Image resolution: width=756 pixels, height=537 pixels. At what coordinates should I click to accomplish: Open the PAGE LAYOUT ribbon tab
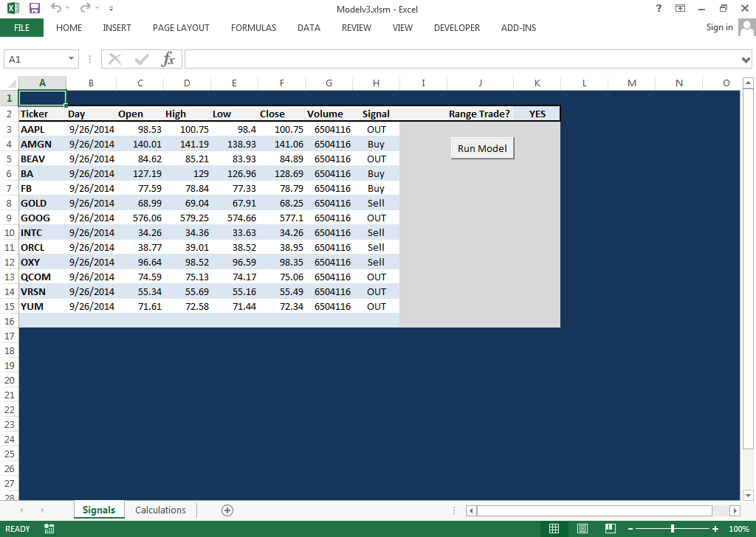click(181, 28)
